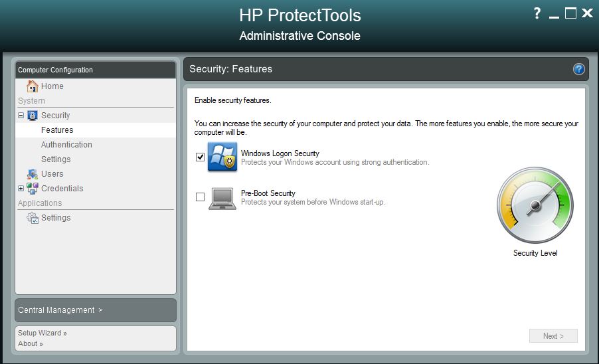Open Security Settings in the tree
The width and height of the screenshot is (599, 364).
click(x=56, y=159)
